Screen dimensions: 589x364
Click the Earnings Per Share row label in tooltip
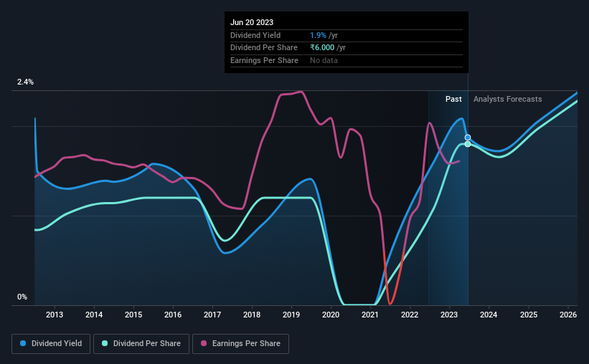pos(264,60)
